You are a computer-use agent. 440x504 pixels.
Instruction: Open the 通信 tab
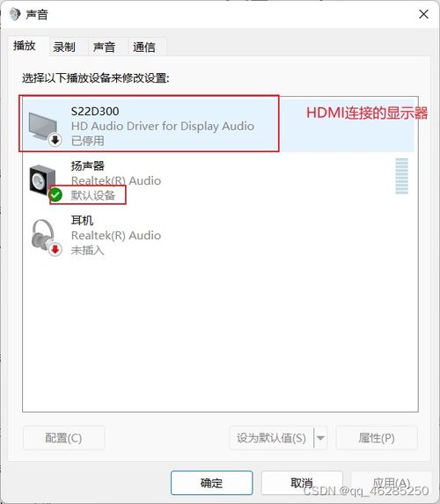point(144,47)
